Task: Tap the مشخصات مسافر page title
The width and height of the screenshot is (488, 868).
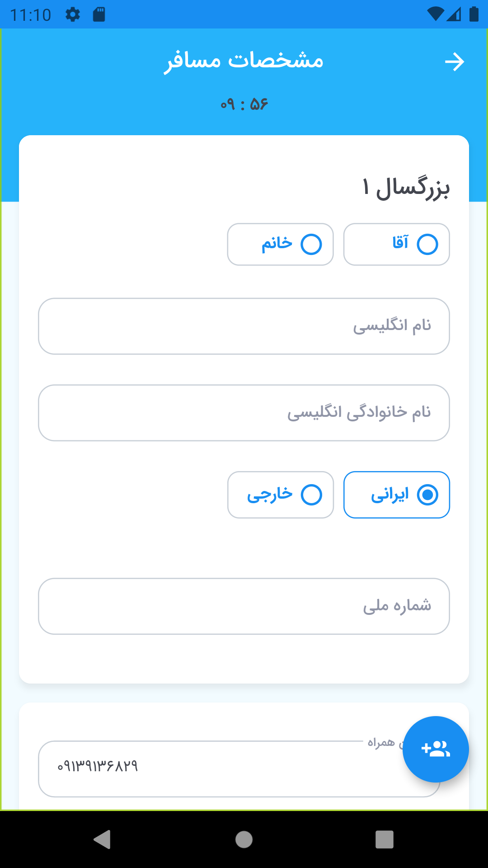Action: click(x=244, y=61)
